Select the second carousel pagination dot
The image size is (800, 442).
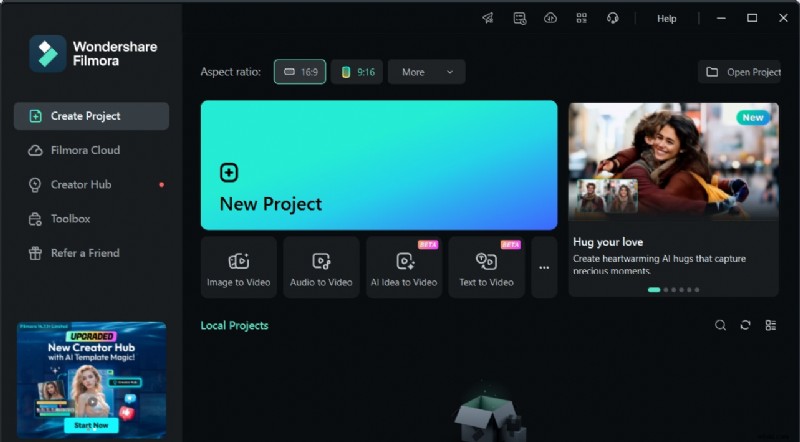coord(665,290)
